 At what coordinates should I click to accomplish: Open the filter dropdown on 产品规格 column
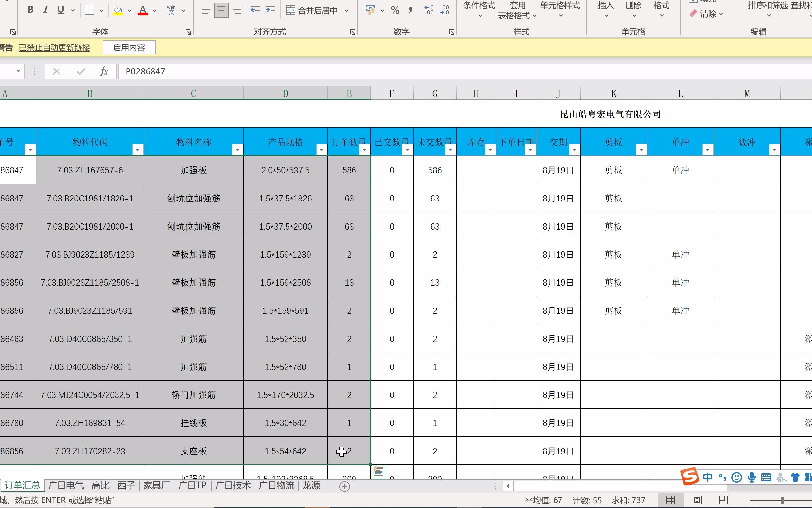321,150
